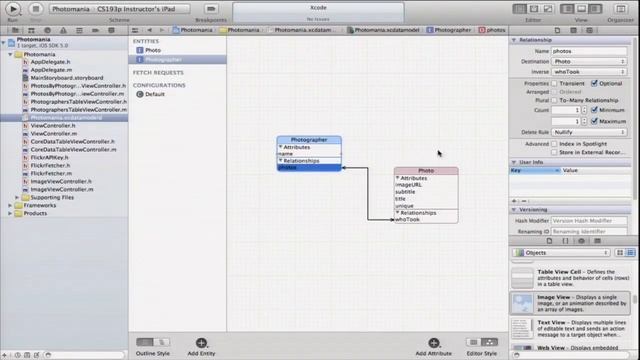The height and width of the screenshot is (360, 640).
Task: Show the Breakpoint navigator tab icon
Action: (x=95, y=30)
